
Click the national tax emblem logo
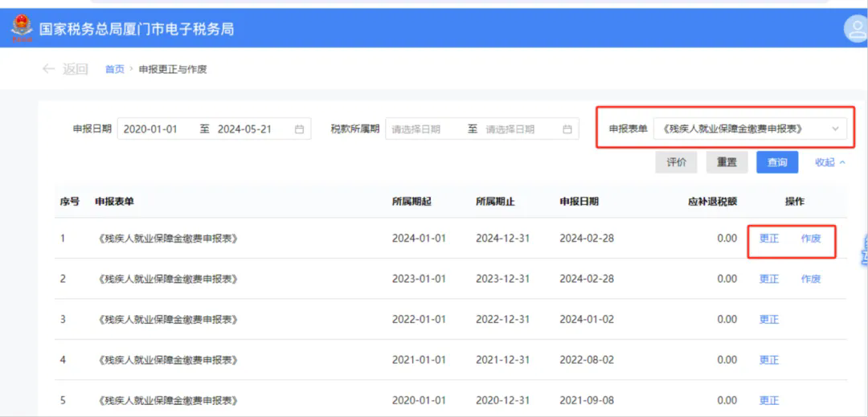point(23,28)
